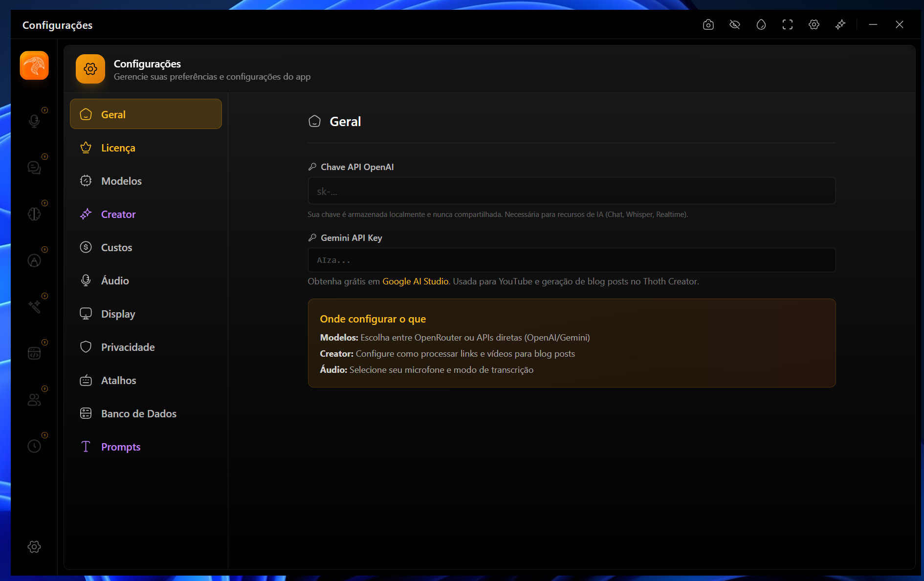This screenshot has width=924, height=581.
Task: Open the people icon section in the left rail
Action: coord(34,400)
